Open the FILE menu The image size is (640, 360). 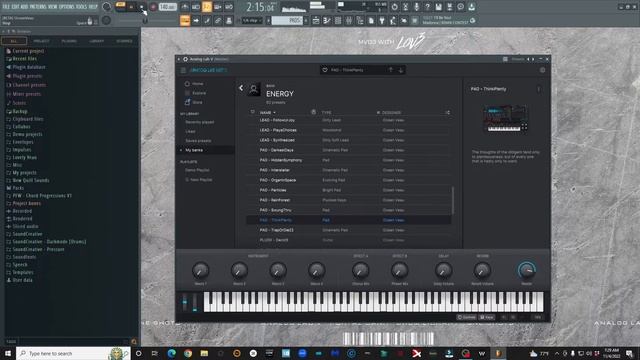6,7
